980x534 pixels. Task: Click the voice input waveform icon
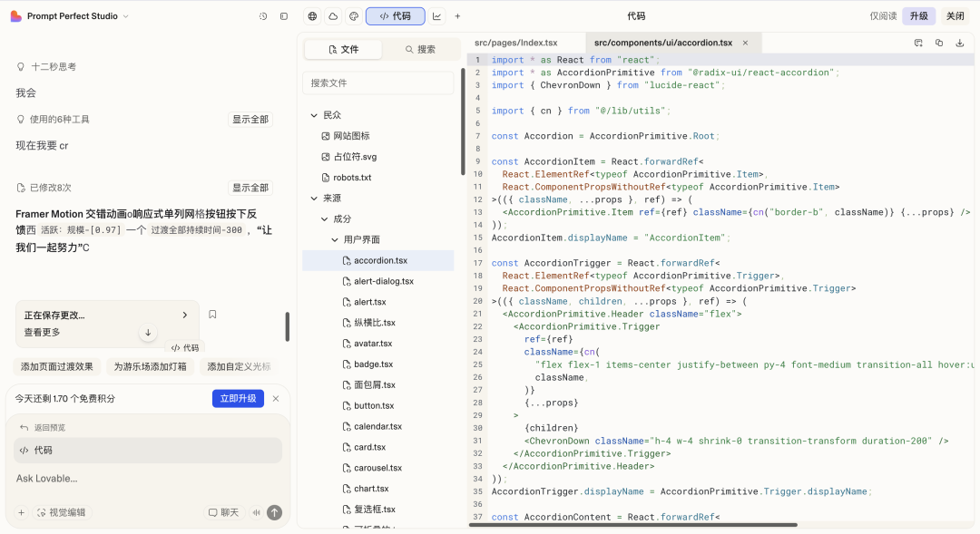[257, 512]
